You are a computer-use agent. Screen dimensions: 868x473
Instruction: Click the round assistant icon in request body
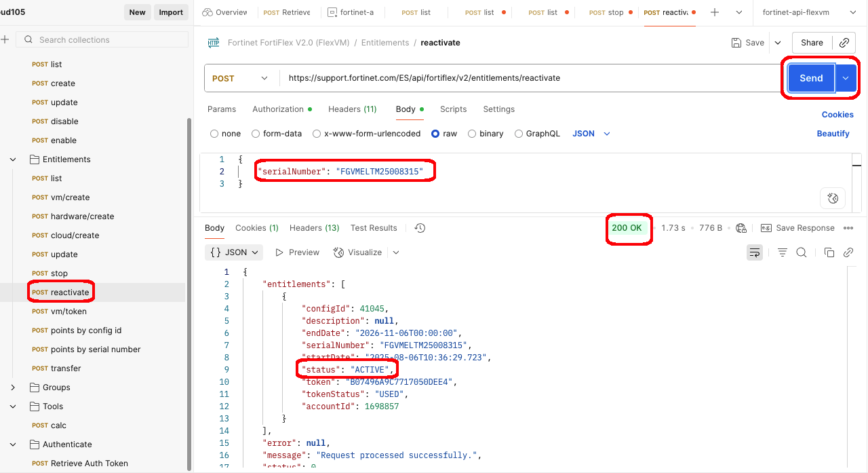pyautogui.click(x=833, y=198)
